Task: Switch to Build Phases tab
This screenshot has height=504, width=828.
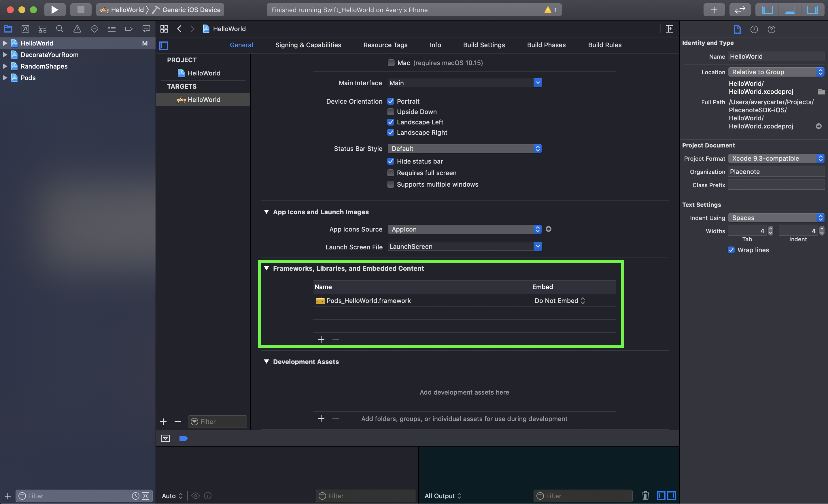Action: pyautogui.click(x=547, y=45)
